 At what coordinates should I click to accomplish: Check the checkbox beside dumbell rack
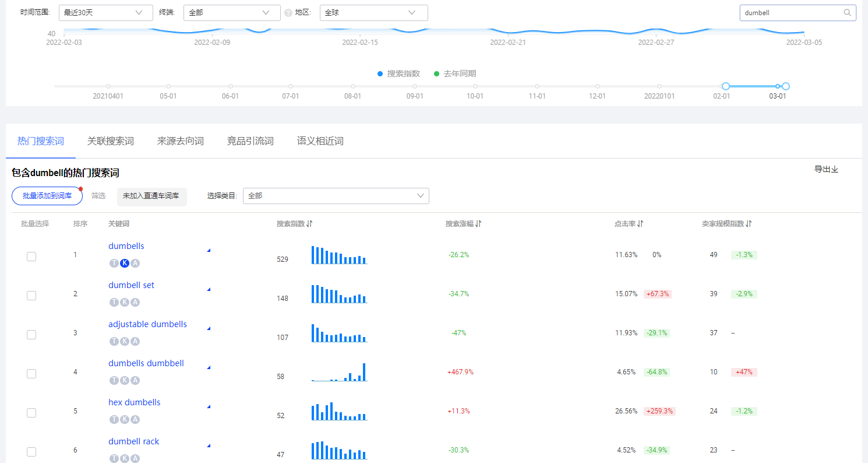click(x=31, y=451)
